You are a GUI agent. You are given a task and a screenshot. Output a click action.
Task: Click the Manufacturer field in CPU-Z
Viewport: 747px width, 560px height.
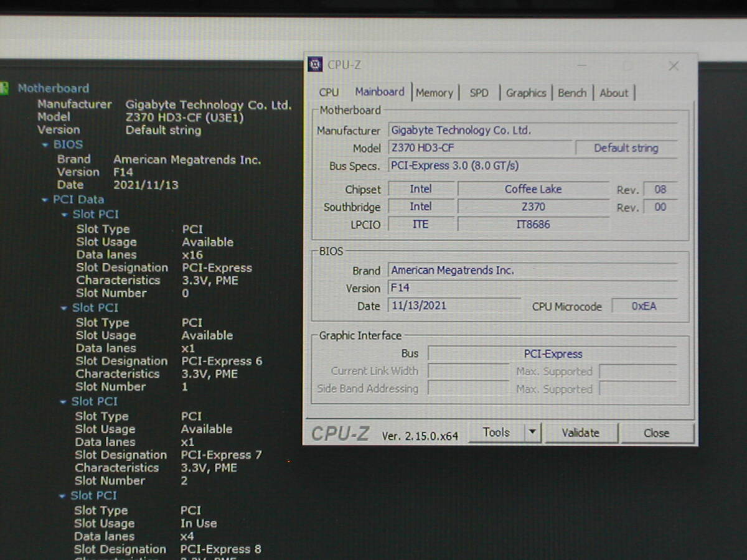click(x=532, y=130)
